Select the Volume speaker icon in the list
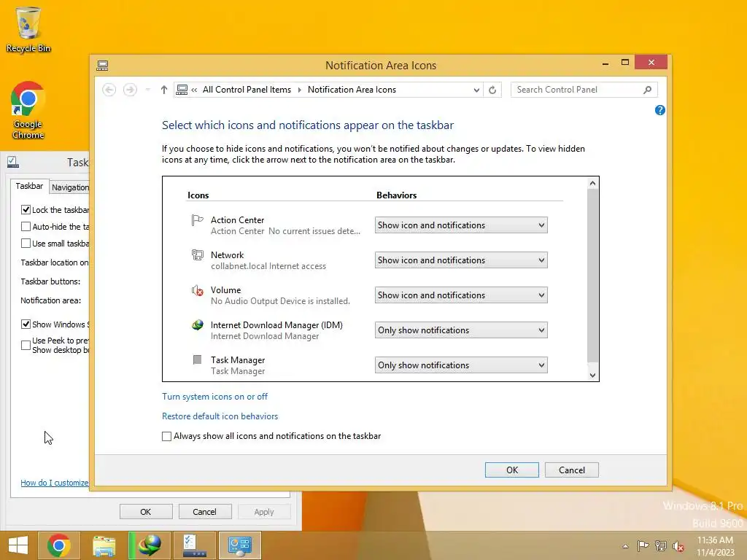This screenshot has width=747, height=560. (x=197, y=290)
